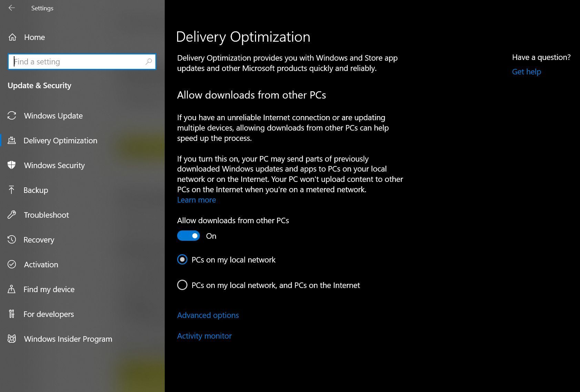This screenshot has height=392, width=580.
Task: Click the Windows Update refresh icon
Action: coord(12,116)
